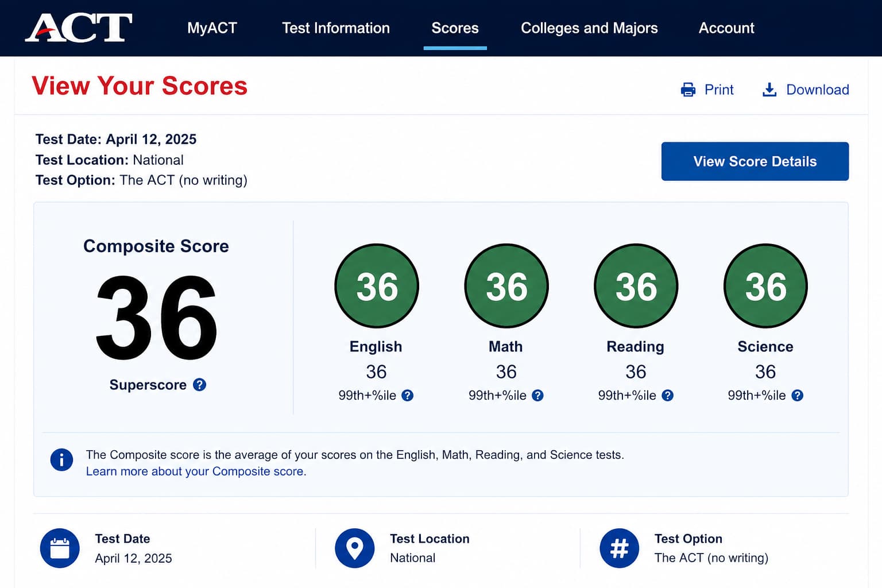This screenshot has width=882, height=588.
Task: Click the Superscore label
Action: (148, 385)
